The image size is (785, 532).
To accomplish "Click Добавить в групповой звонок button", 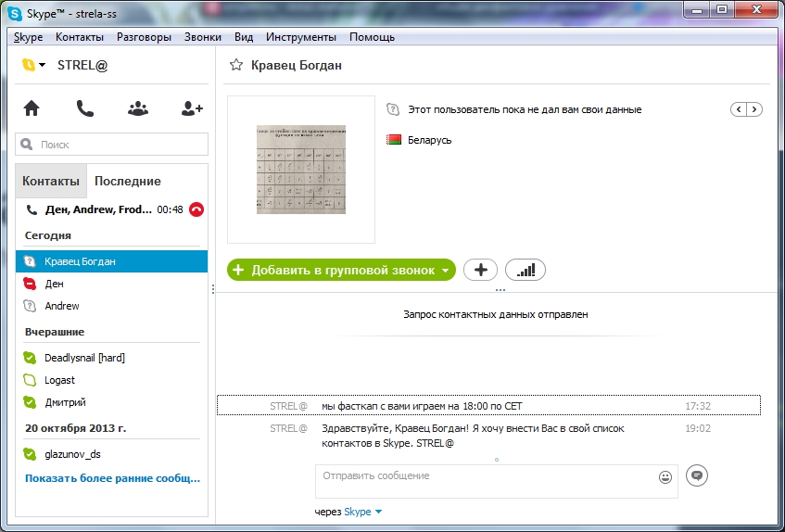I will pos(341,271).
